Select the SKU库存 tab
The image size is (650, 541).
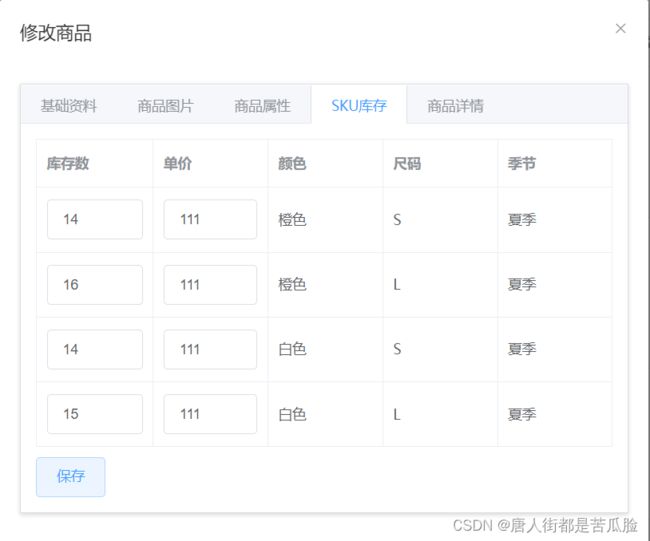tap(359, 106)
